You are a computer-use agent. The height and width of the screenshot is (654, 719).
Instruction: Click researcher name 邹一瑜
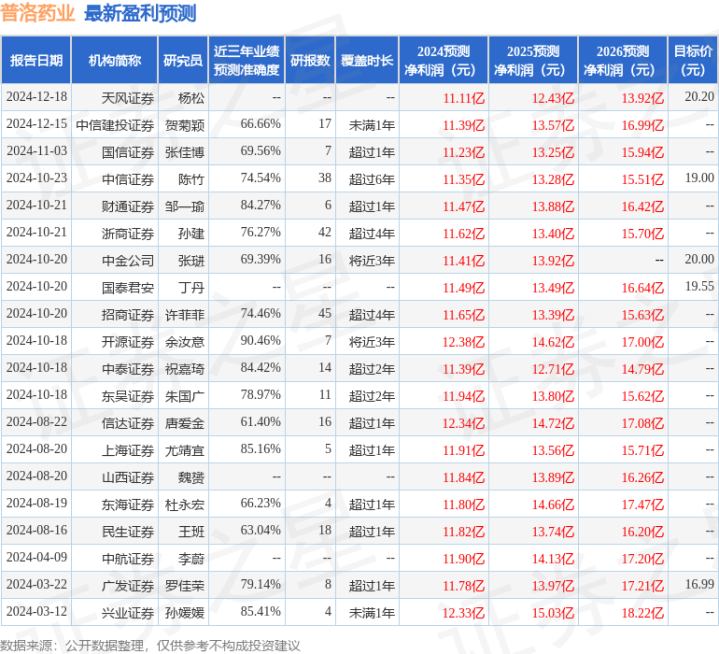pos(185,206)
